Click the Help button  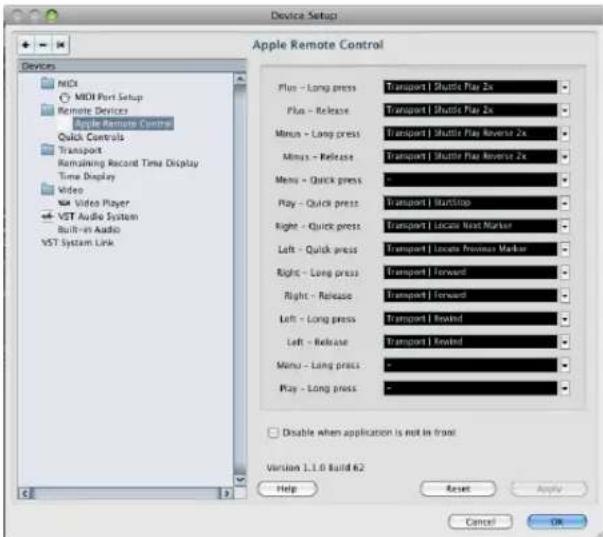(x=287, y=489)
